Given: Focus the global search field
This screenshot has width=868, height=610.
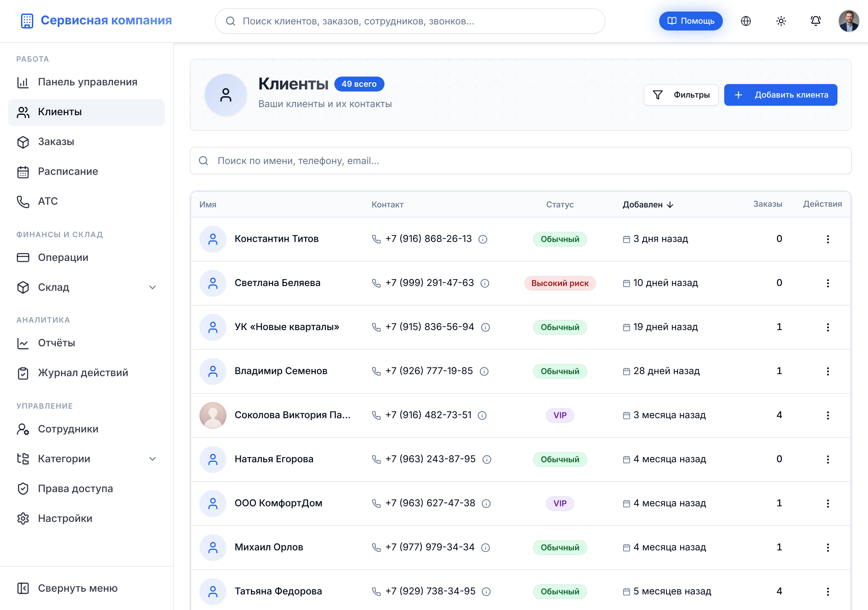Looking at the screenshot, I should (x=410, y=21).
